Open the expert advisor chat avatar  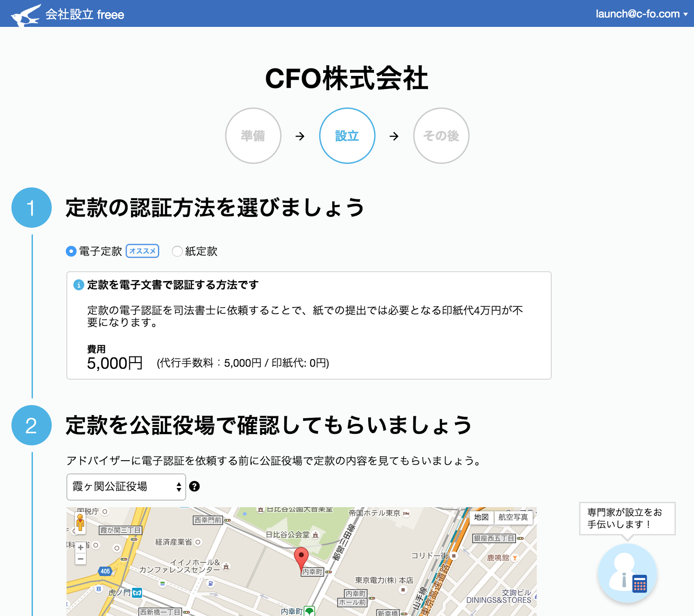pos(627,573)
